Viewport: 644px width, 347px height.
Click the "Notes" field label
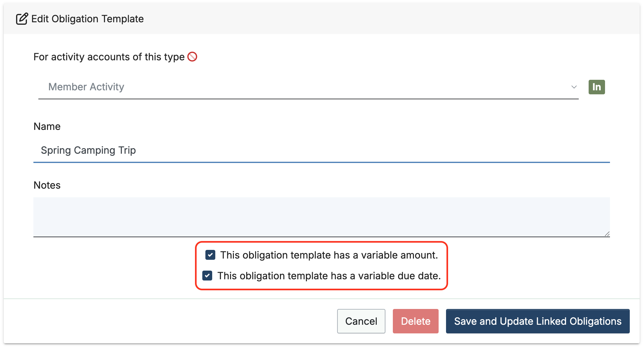click(47, 185)
